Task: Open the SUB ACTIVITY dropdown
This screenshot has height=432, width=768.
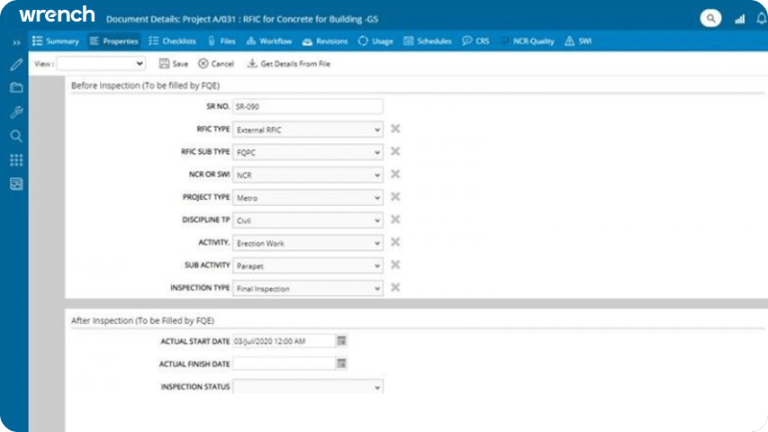Action: click(308, 266)
